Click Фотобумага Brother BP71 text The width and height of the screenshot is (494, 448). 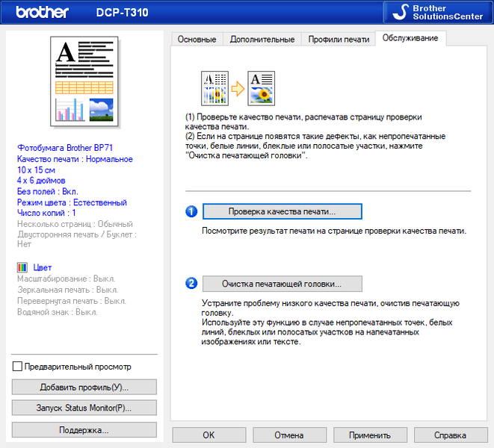65,148
